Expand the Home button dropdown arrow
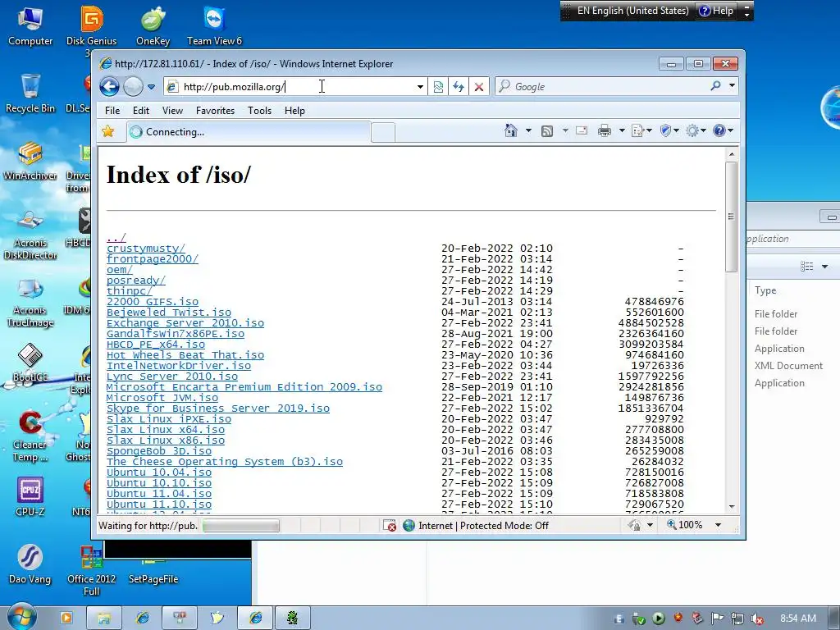Viewport: 840px width, 630px height. pyautogui.click(x=528, y=130)
